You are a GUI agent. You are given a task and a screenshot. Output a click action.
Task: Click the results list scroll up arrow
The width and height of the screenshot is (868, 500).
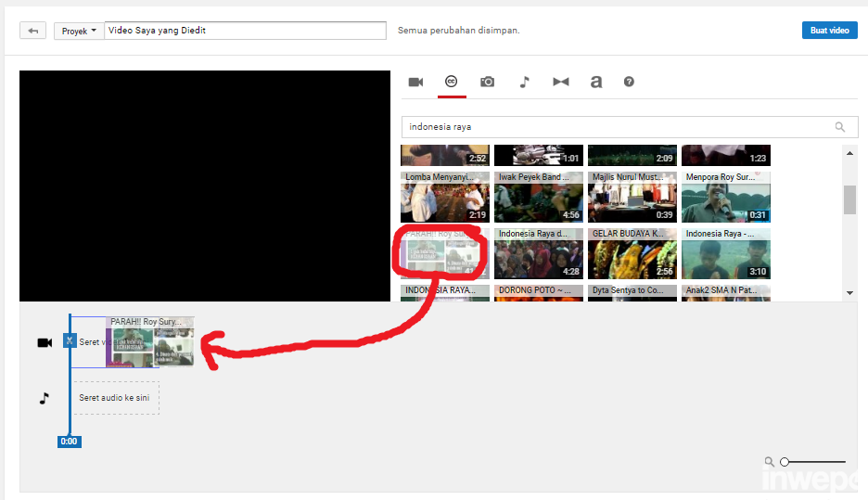point(849,153)
